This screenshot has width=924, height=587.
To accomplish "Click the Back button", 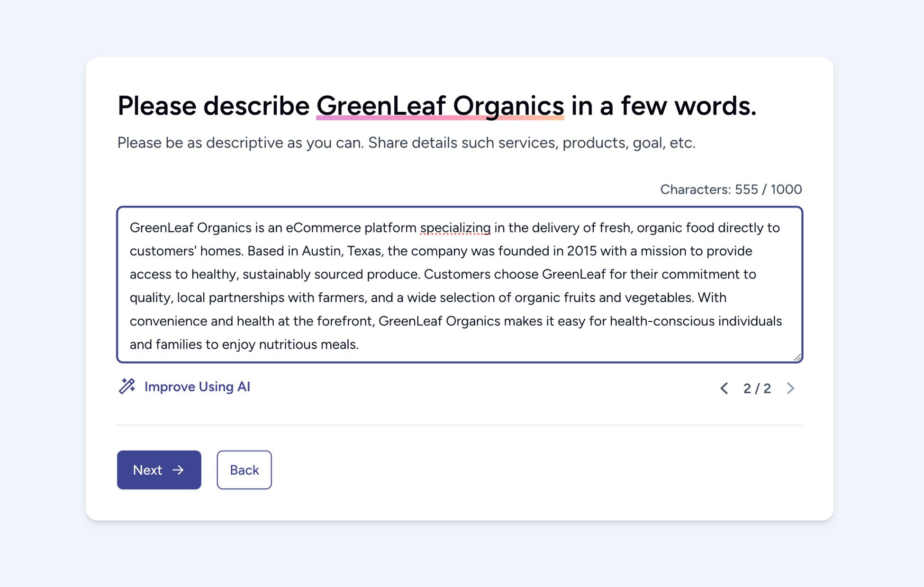I will (244, 470).
